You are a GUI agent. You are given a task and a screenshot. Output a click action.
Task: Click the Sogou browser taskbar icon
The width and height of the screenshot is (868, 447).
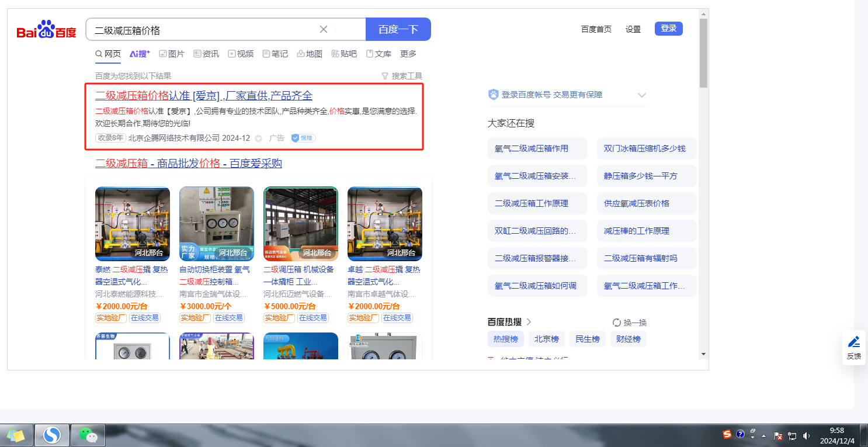[x=52, y=435]
